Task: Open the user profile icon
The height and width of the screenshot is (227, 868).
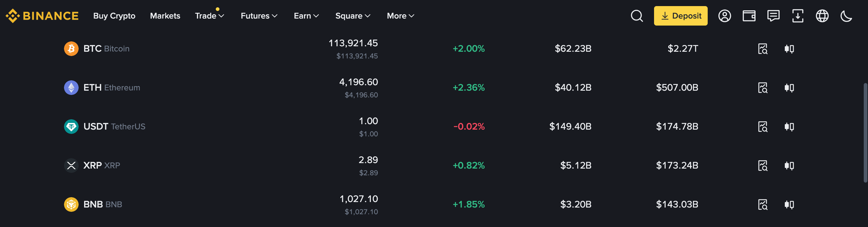Action: [724, 16]
